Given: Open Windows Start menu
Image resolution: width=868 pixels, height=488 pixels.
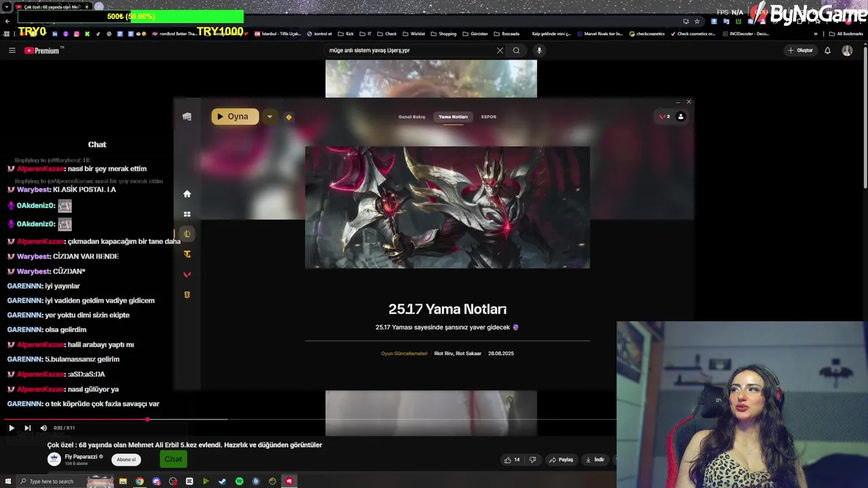Looking at the screenshot, I should pos(8,481).
